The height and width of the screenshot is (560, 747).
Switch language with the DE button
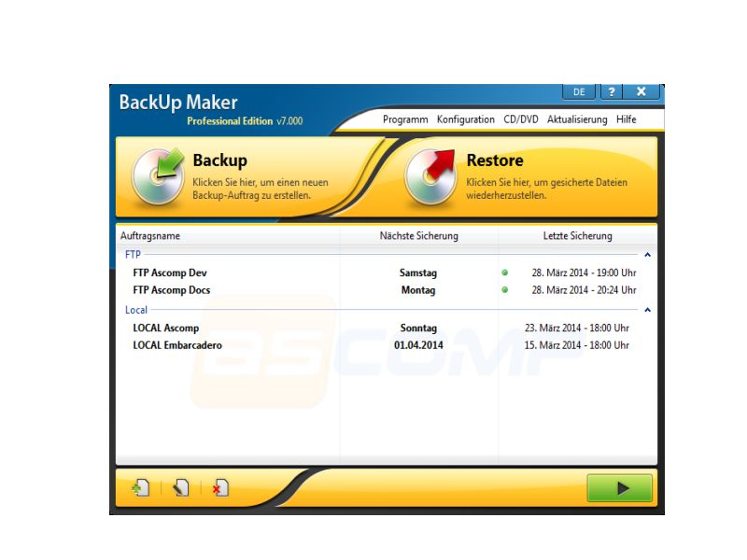click(x=579, y=91)
